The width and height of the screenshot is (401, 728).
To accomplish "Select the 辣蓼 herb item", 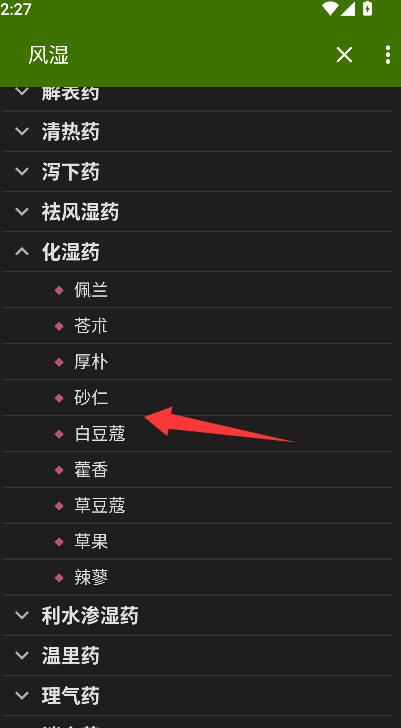I will [197, 578].
